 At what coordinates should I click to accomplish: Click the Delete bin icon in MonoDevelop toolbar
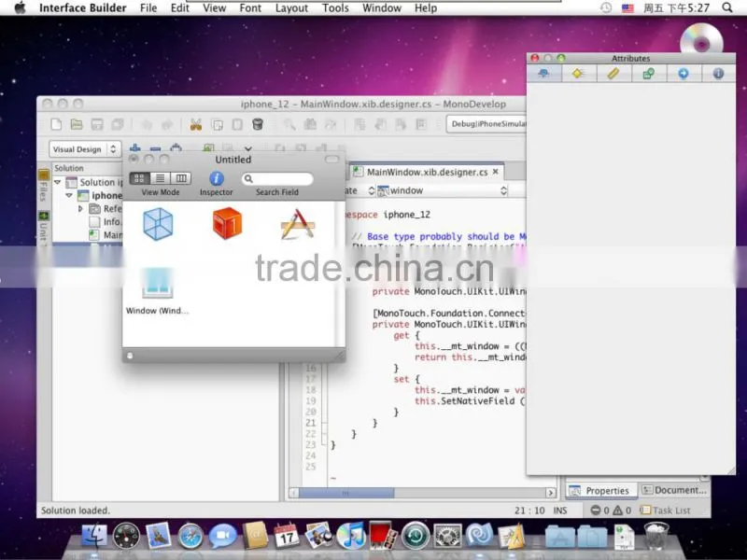[258, 124]
